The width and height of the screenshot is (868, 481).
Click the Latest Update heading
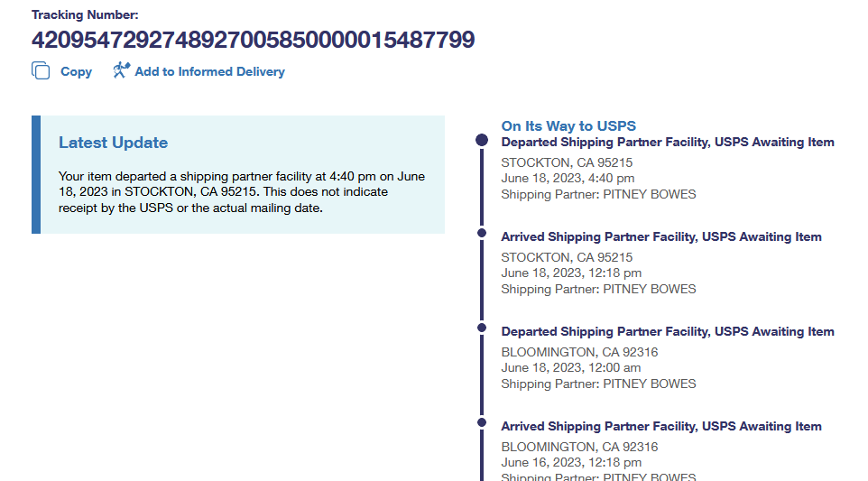point(113,143)
